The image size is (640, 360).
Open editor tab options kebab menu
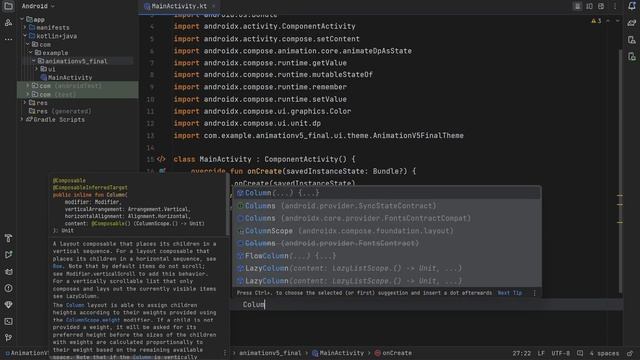pyautogui.click(x=615, y=6)
